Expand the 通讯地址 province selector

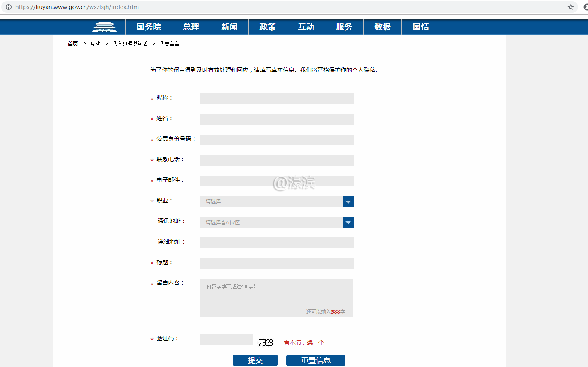348,222
